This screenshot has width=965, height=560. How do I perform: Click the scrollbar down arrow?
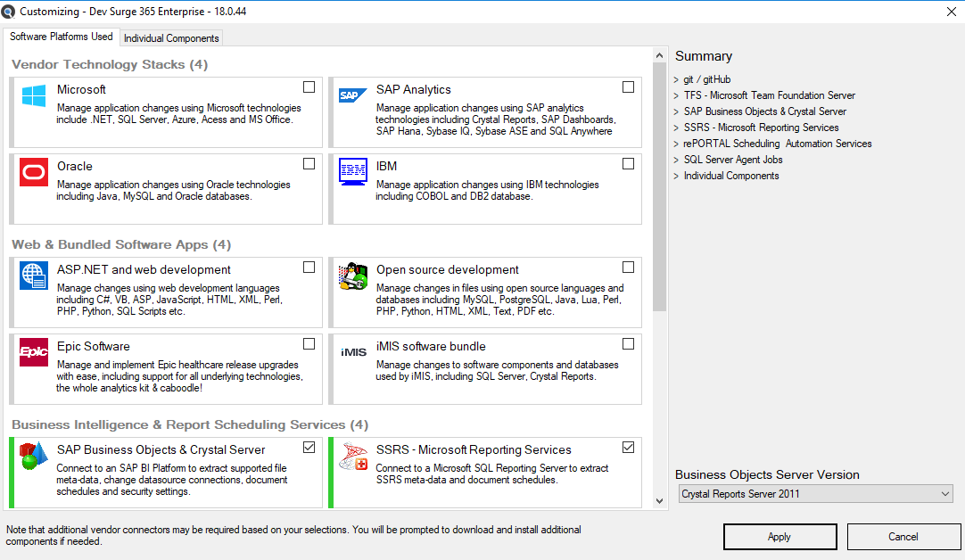(659, 501)
